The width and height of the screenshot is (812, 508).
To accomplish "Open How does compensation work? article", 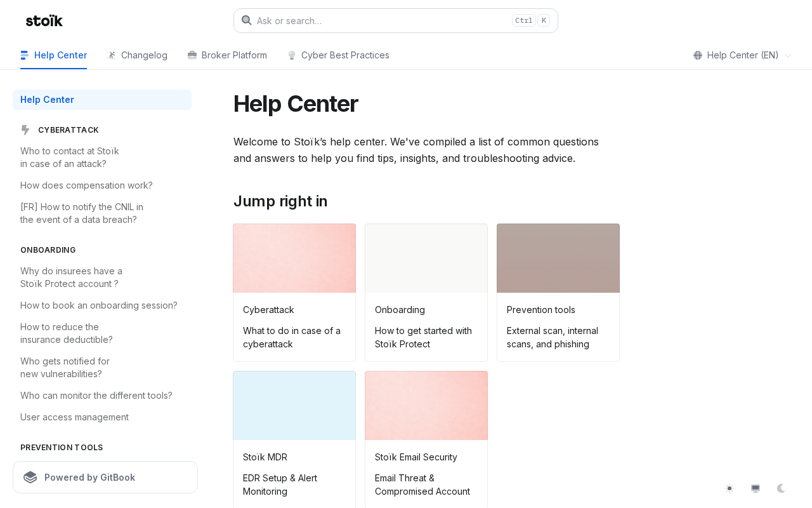I will click(x=86, y=185).
